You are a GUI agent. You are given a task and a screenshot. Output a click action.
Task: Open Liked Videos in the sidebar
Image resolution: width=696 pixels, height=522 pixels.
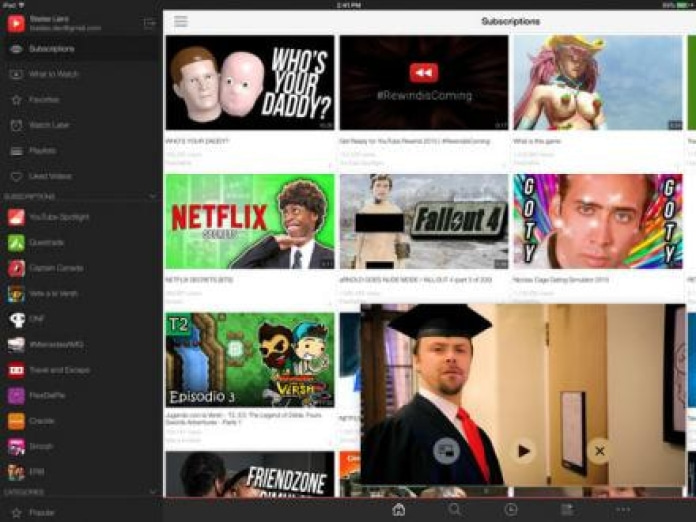click(81, 176)
